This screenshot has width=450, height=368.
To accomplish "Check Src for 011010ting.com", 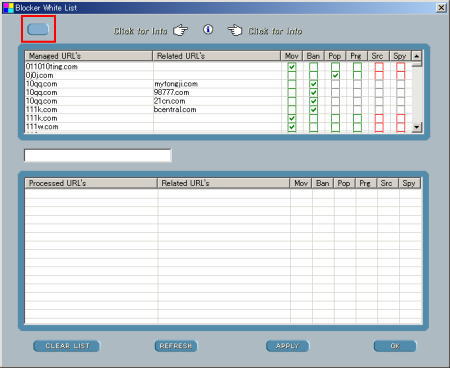I will click(379, 67).
